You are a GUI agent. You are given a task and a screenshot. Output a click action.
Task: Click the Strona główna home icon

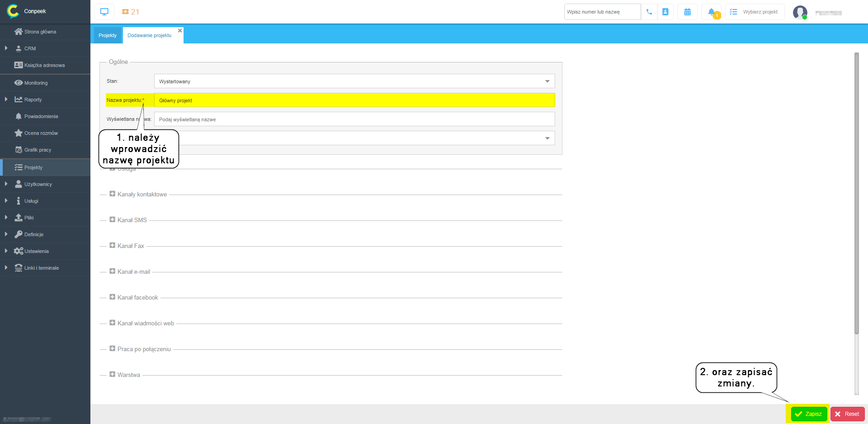pyautogui.click(x=19, y=32)
